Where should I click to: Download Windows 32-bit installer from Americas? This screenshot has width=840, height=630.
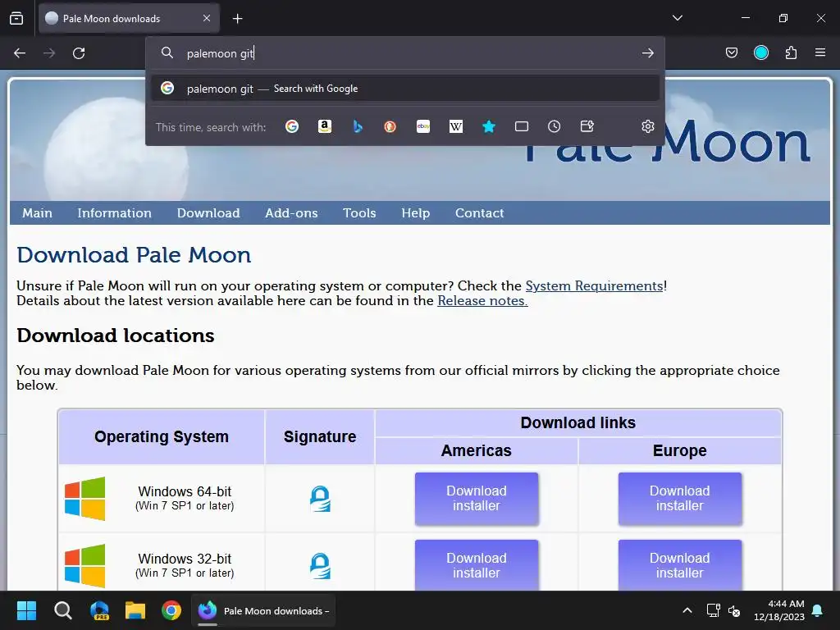click(477, 565)
